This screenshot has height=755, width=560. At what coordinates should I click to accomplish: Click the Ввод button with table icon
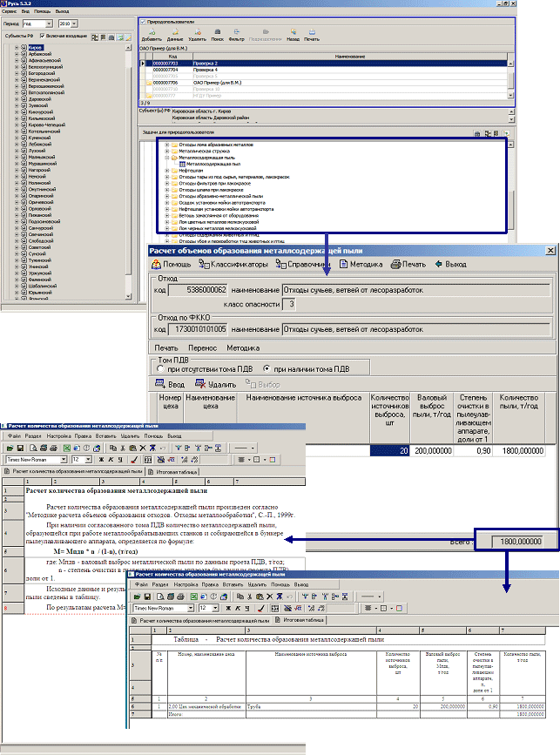[x=172, y=383]
